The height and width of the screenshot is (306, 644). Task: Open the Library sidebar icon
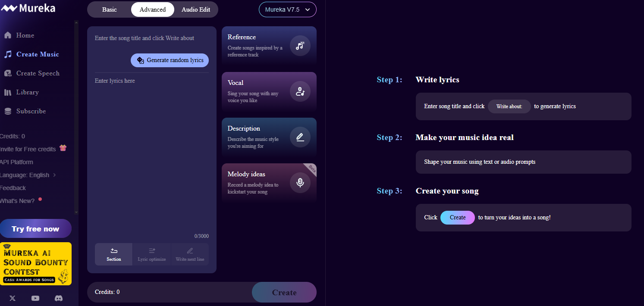point(7,92)
